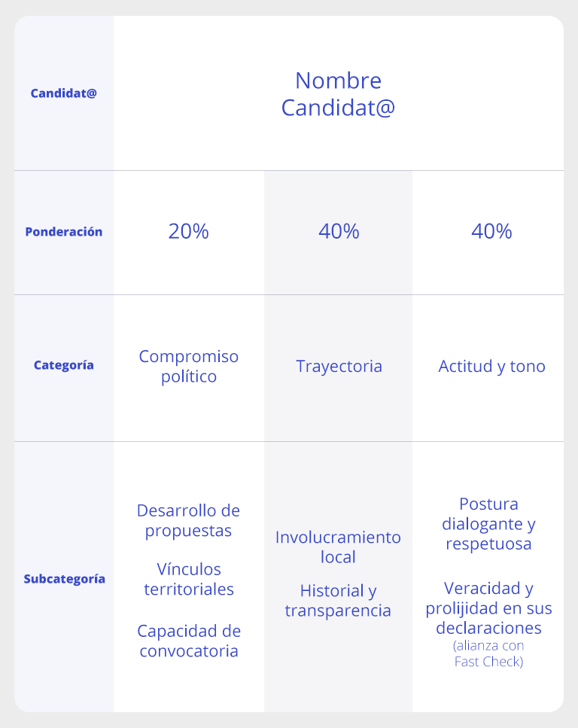Click the Categoría row label

(x=64, y=365)
